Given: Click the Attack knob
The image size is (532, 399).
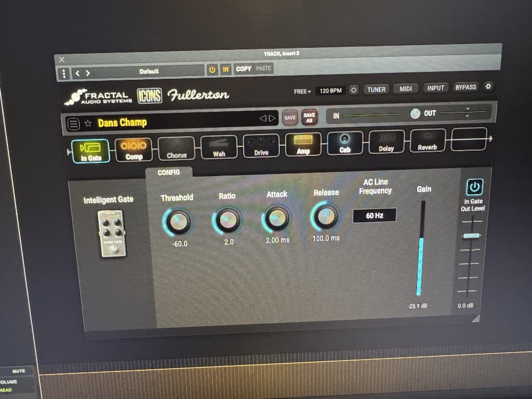Looking at the screenshot, I should tap(277, 218).
